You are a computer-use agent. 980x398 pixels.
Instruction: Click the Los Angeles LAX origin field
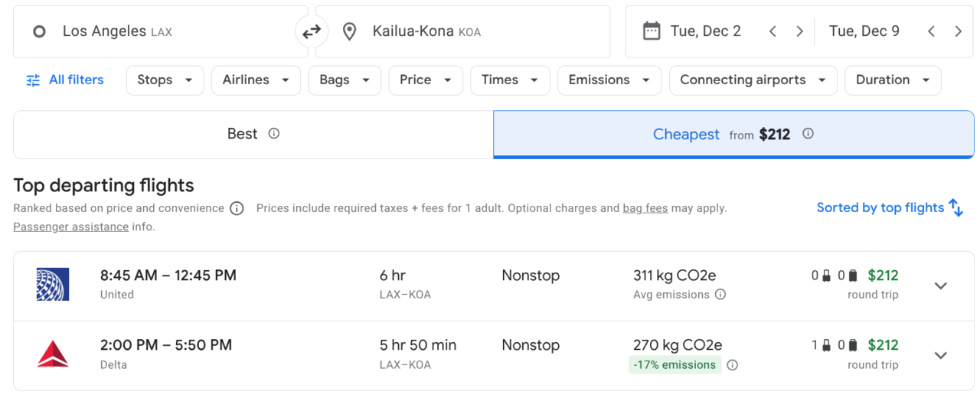coord(161,31)
